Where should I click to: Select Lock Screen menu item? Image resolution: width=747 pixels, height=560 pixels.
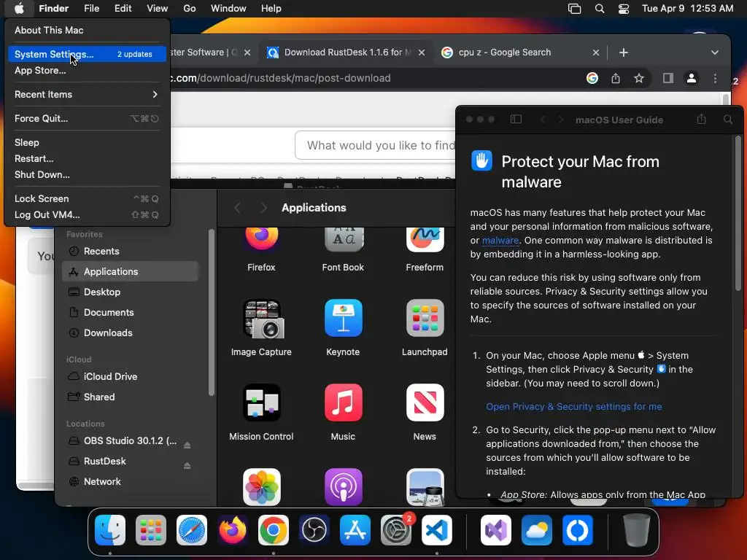pyautogui.click(x=88, y=198)
